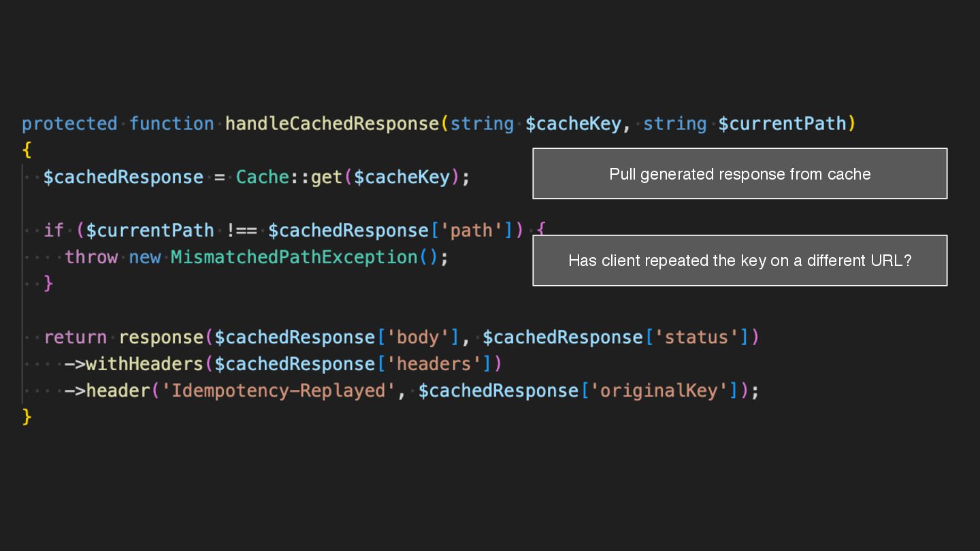980x551 pixels.
Task: Click the $cacheKey parameter in the signature
Action: pos(573,124)
